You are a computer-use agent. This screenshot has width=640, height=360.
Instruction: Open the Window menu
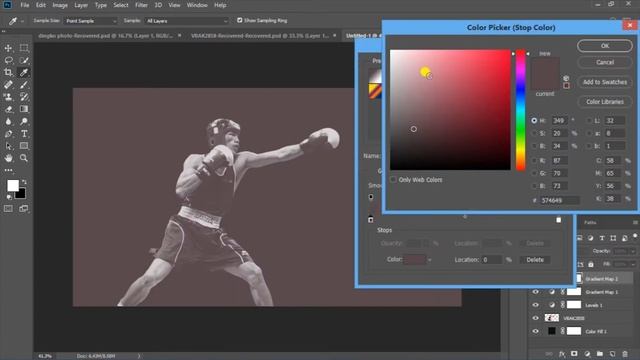[197, 5]
